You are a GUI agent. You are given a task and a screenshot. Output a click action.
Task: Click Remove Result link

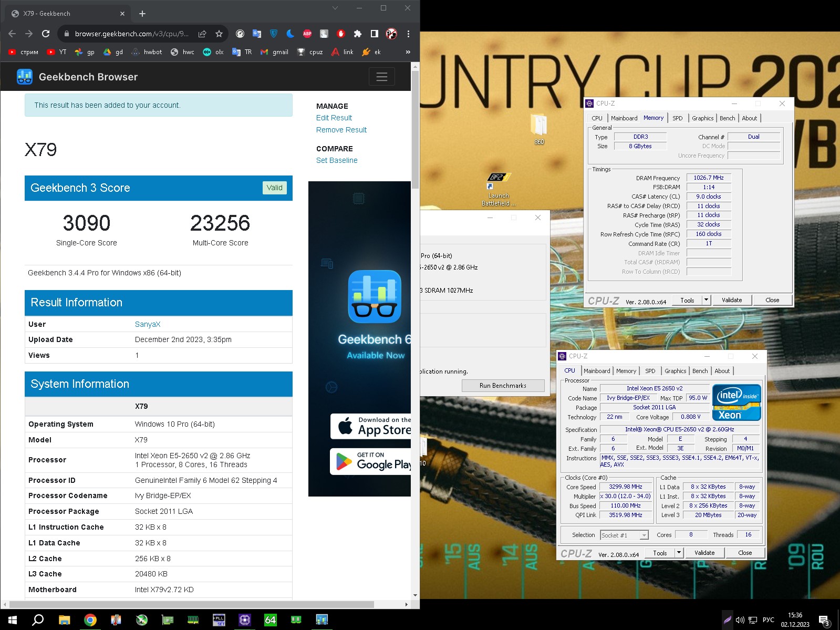(341, 130)
